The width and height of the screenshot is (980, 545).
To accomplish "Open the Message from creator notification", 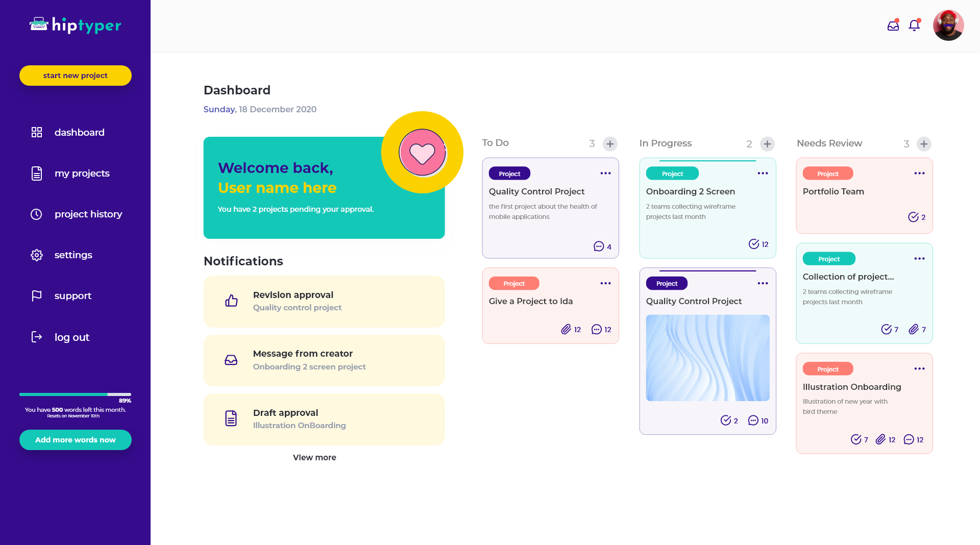I will coord(324,360).
